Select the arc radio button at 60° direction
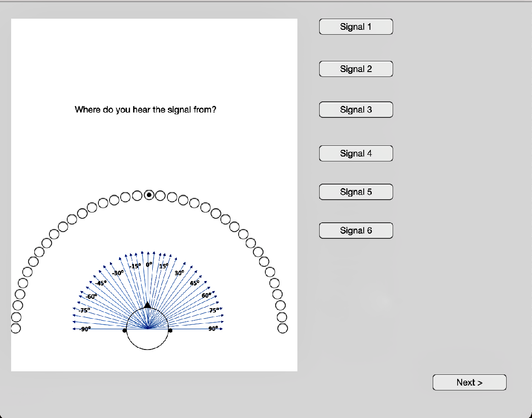This screenshot has width=532, height=418. point(264,261)
